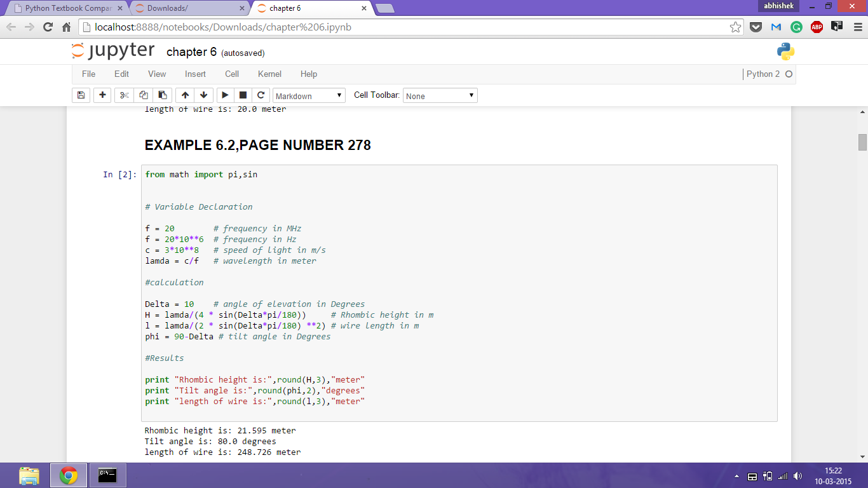The width and height of the screenshot is (868, 488).
Task: Click the Jupyter logo
Action: 113,51
